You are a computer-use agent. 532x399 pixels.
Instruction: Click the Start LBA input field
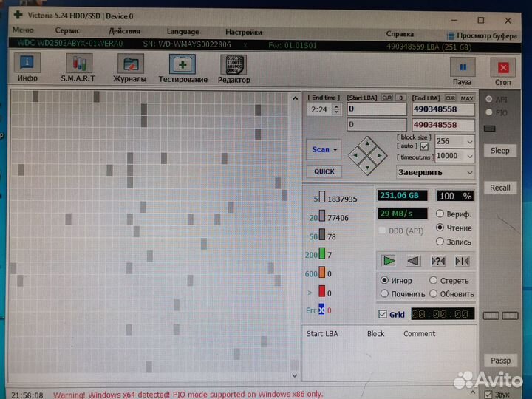[377, 109]
